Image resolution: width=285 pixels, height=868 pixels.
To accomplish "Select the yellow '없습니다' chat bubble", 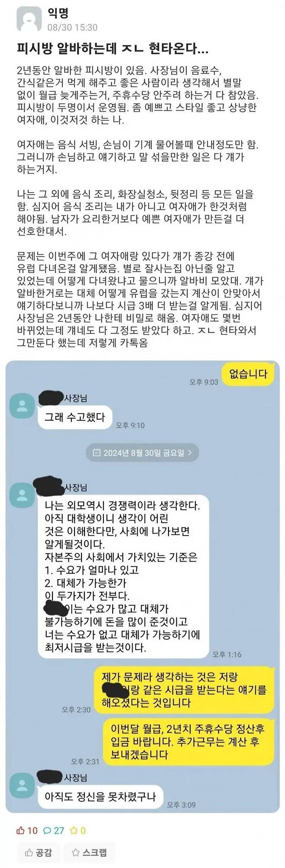I will (248, 374).
